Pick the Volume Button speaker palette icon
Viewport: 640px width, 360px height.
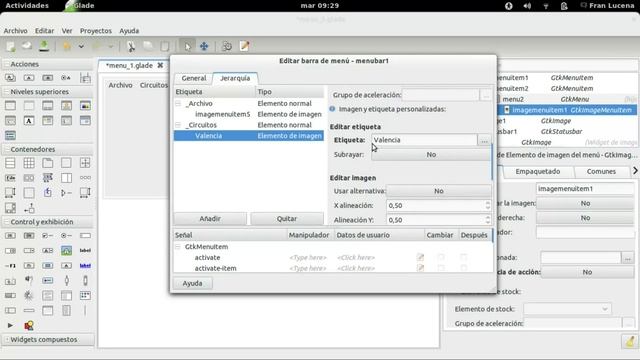click(x=29, y=280)
